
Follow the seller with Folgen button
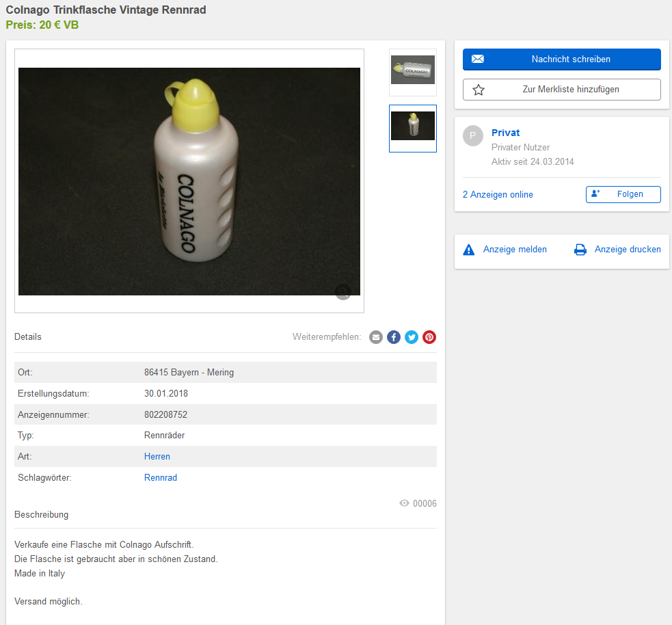coord(623,194)
